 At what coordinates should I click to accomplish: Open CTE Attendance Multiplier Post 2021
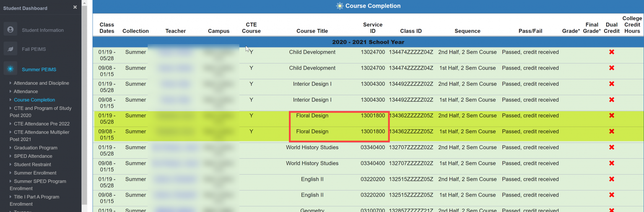point(39,136)
